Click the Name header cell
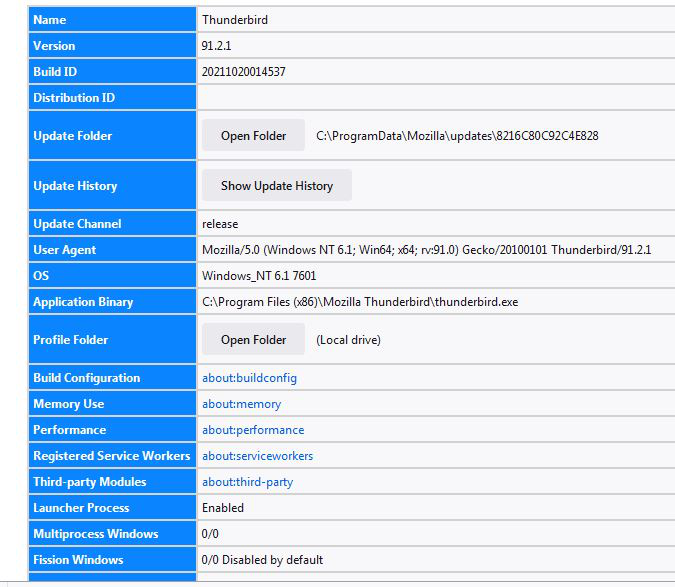Image resolution: width=675 pixels, height=587 pixels. coord(112,19)
